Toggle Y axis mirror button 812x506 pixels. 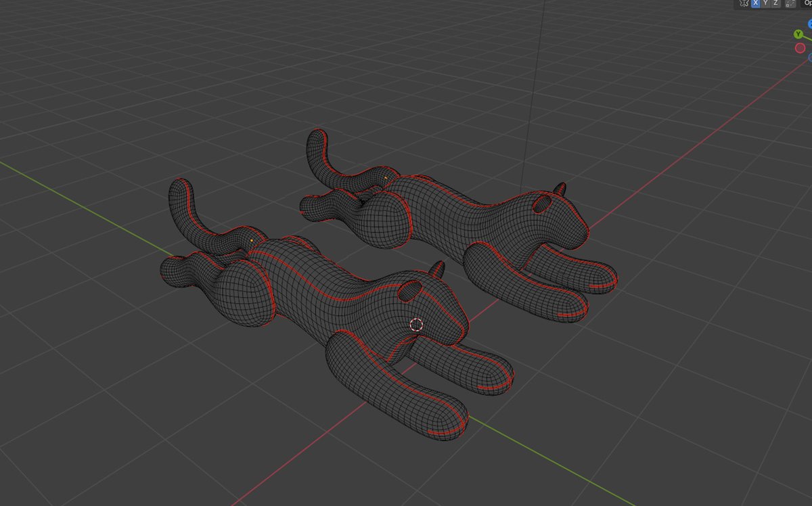765,3
